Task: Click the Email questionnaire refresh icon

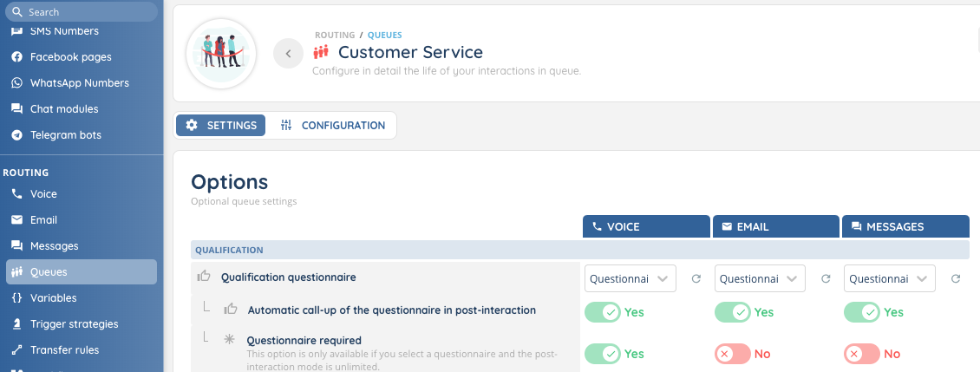Action: tap(826, 279)
